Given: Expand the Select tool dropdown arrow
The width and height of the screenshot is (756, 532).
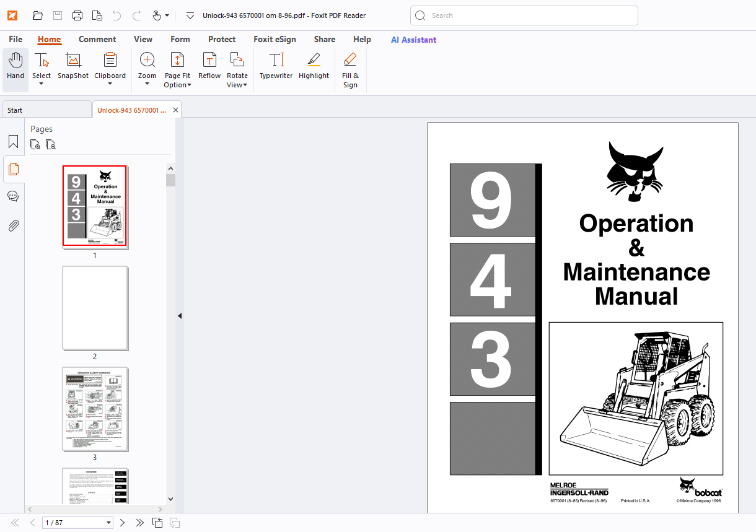Looking at the screenshot, I should 42,84.
